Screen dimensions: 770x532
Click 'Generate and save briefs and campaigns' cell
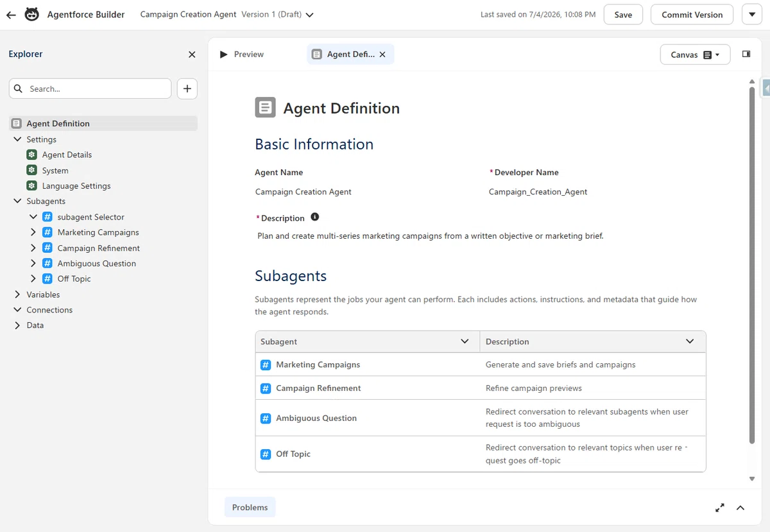560,365
